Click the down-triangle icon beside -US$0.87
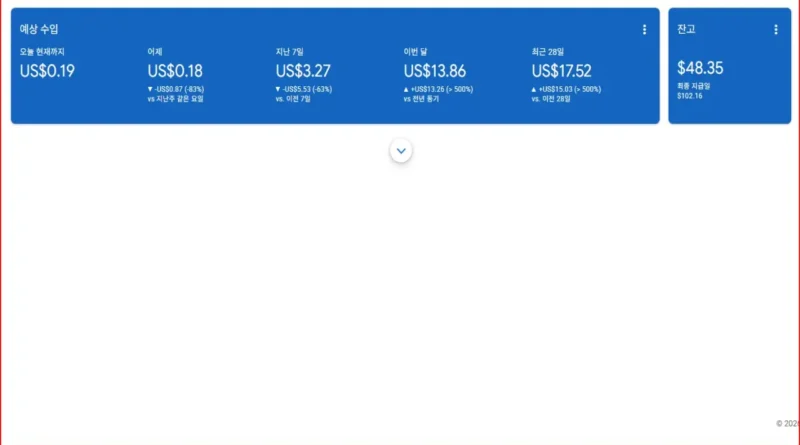This screenshot has width=800, height=445. 150,89
